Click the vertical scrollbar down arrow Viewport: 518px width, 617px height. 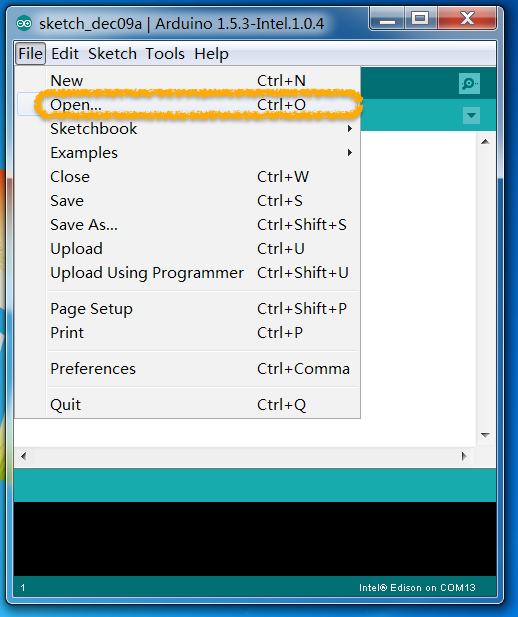click(x=485, y=435)
